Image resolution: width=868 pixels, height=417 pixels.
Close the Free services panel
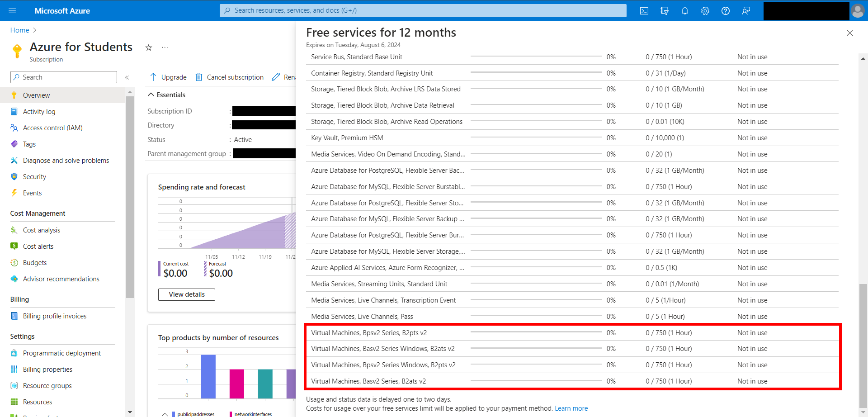(x=849, y=33)
